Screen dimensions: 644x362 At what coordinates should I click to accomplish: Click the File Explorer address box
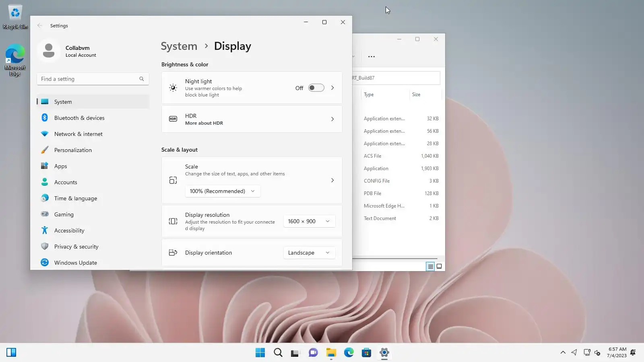396,78
